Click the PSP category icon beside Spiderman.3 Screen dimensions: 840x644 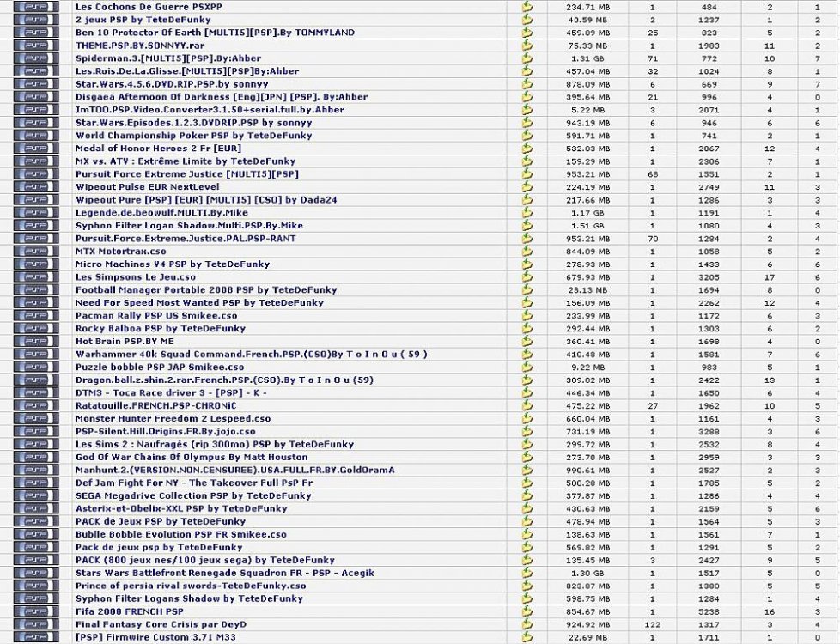(37, 58)
